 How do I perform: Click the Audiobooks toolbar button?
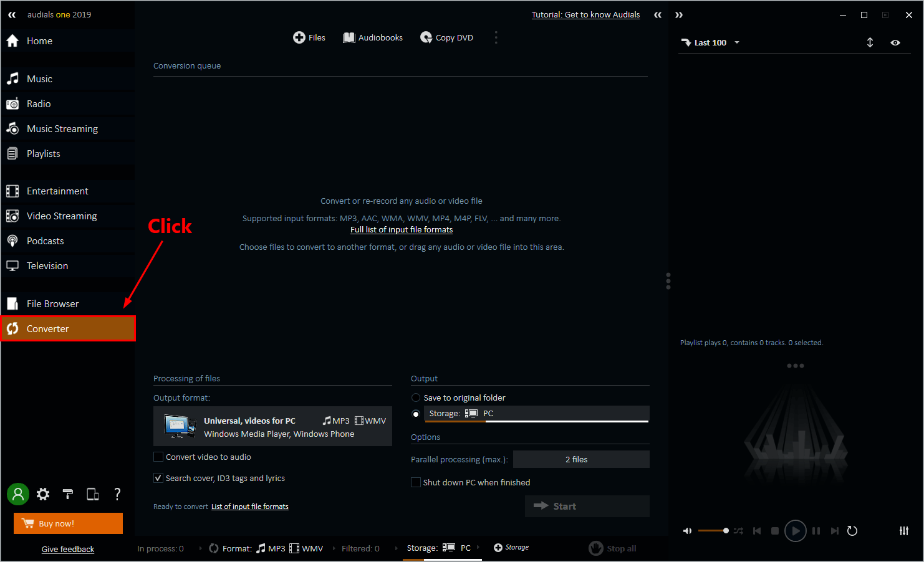pyautogui.click(x=373, y=37)
